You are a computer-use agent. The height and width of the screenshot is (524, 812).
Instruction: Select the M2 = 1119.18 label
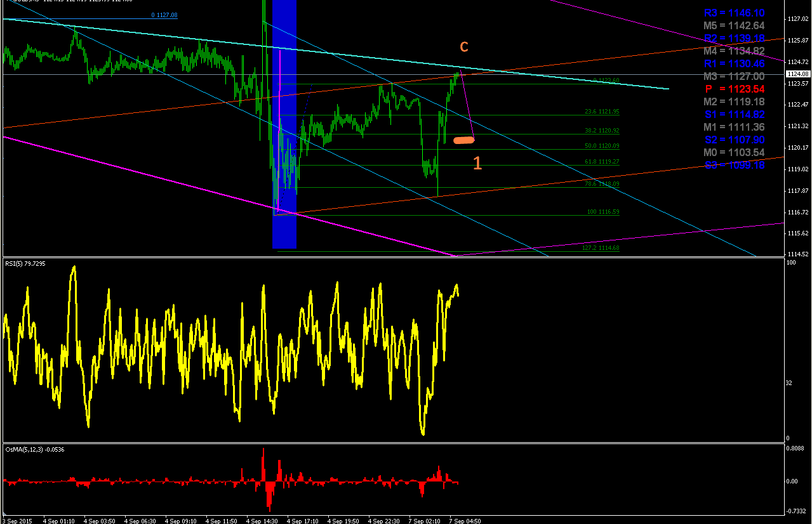[x=734, y=102]
